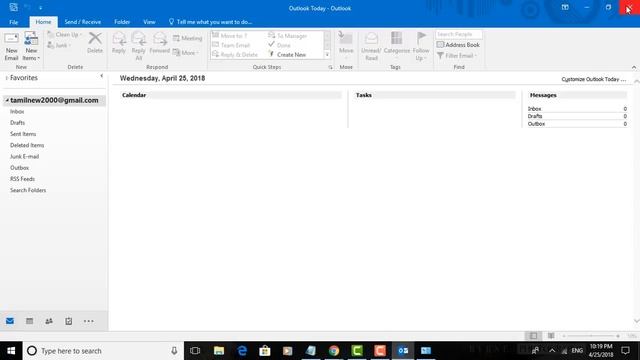Viewport: 640px width, 360px height.
Task: Open more navigation options
Action: pos(89,321)
